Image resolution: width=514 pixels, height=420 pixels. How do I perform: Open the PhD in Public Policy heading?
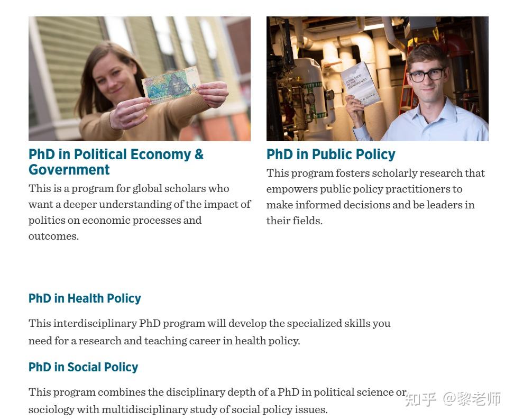click(x=331, y=154)
